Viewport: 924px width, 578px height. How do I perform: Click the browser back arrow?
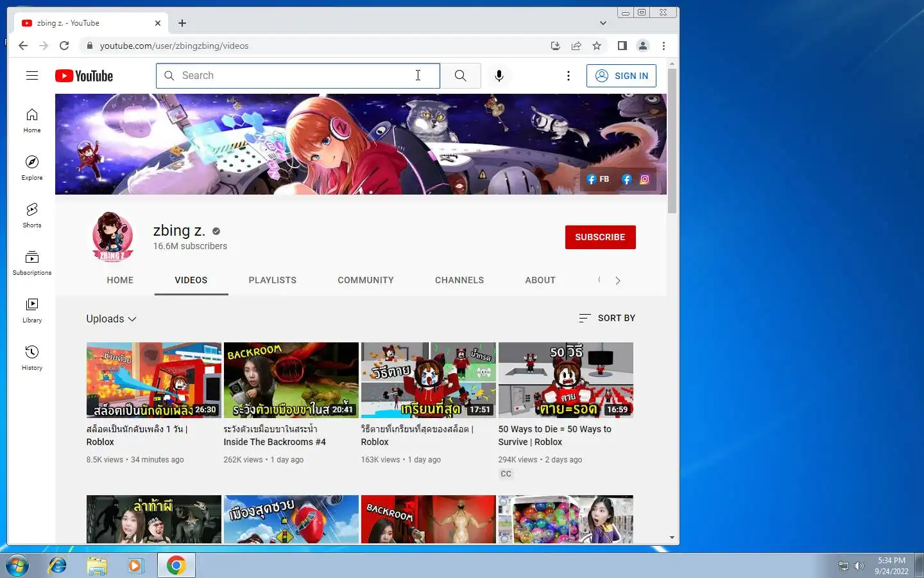pyautogui.click(x=23, y=46)
